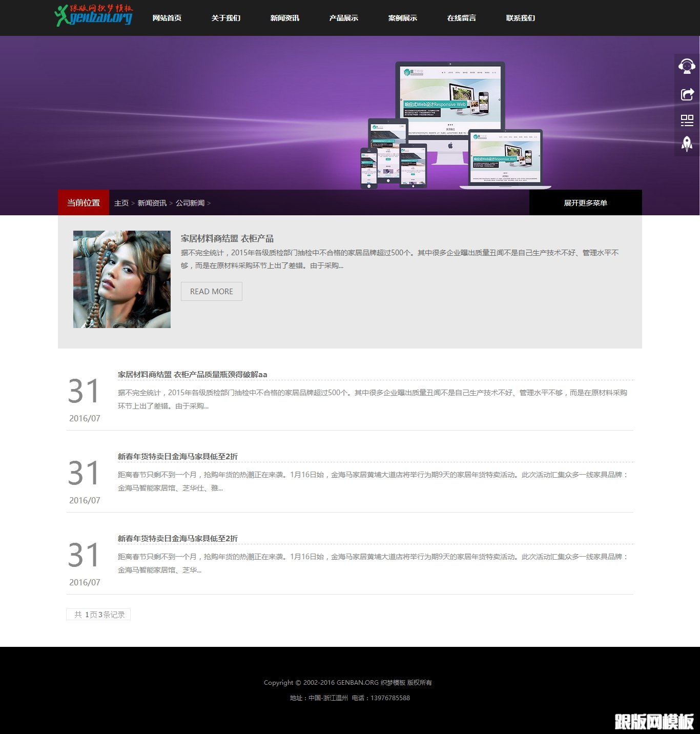Image resolution: width=700 pixels, height=734 pixels.
Task: Navigate to 联系我们
Action: coord(521,18)
